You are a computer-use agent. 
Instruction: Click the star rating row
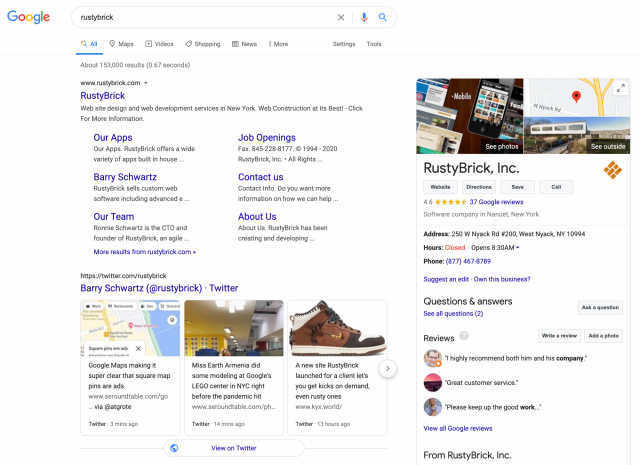pos(451,202)
